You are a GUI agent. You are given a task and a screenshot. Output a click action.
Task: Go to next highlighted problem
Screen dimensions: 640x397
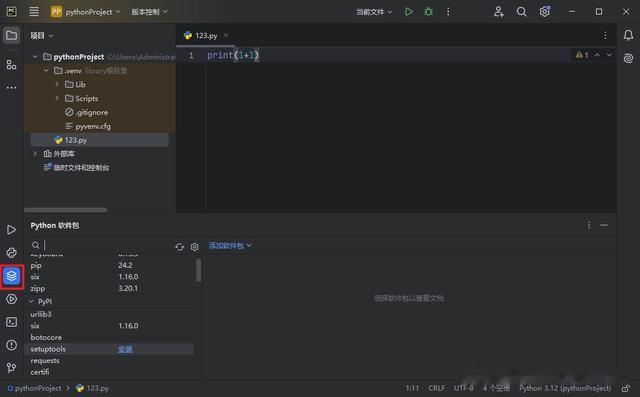point(609,55)
